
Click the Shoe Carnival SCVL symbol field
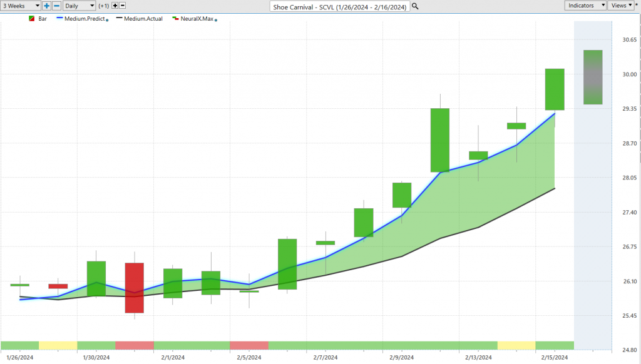pos(340,6)
